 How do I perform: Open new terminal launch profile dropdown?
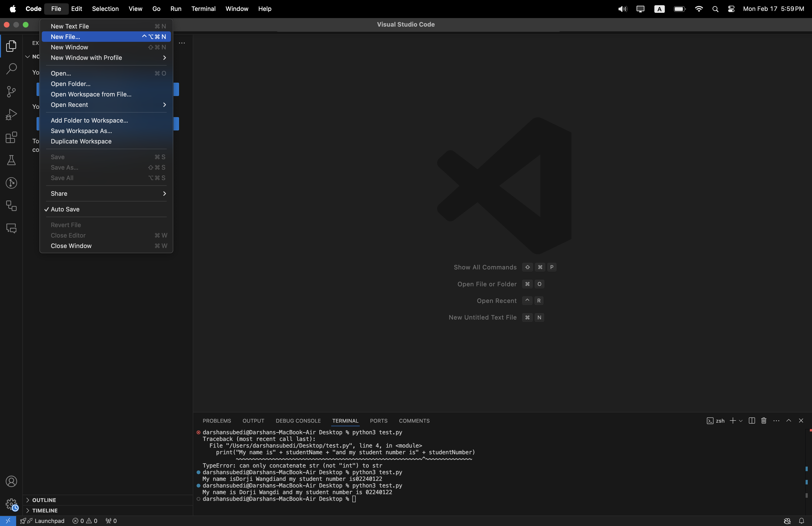[741, 421]
